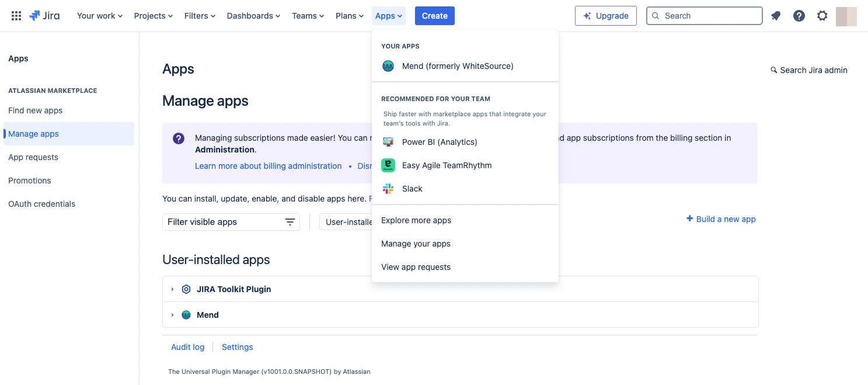Screen dimensions: 868x385
Task: Click the Create button
Action: tap(434, 16)
